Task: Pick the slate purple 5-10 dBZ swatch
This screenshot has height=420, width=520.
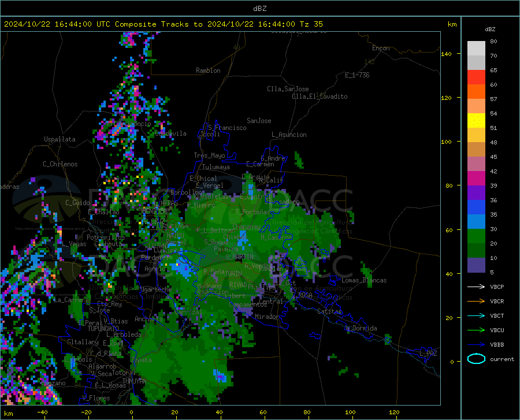Action: [476, 265]
